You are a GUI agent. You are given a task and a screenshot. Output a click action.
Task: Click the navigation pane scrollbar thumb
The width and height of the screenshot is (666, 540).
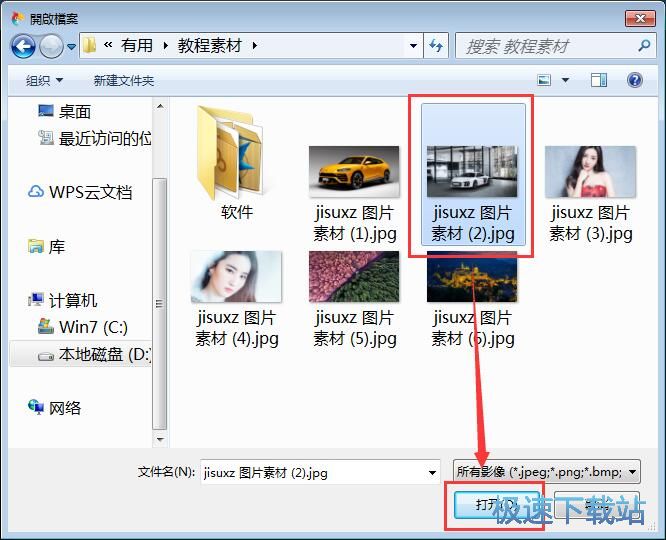pyautogui.click(x=160, y=303)
